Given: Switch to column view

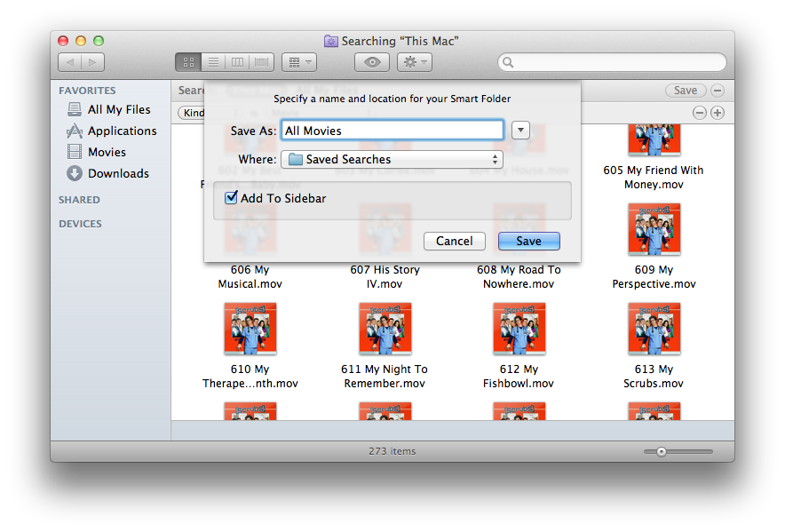Looking at the screenshot, I should [237, 62].
